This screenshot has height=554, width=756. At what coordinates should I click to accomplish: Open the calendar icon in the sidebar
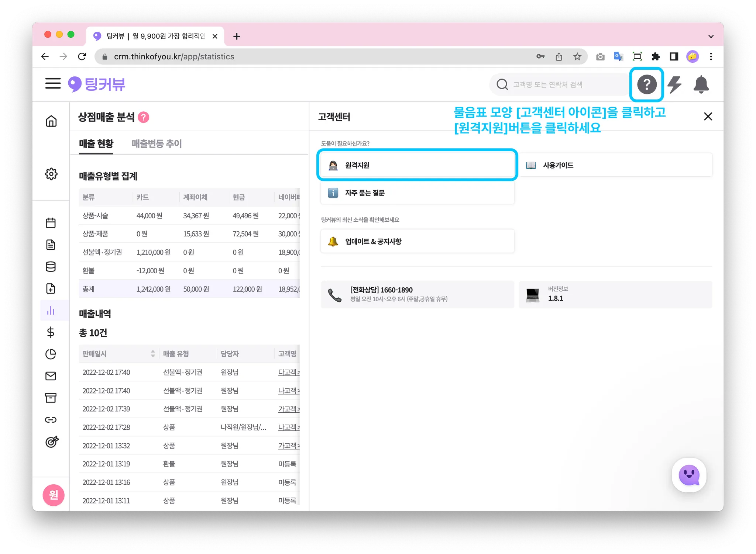[51, 223]
